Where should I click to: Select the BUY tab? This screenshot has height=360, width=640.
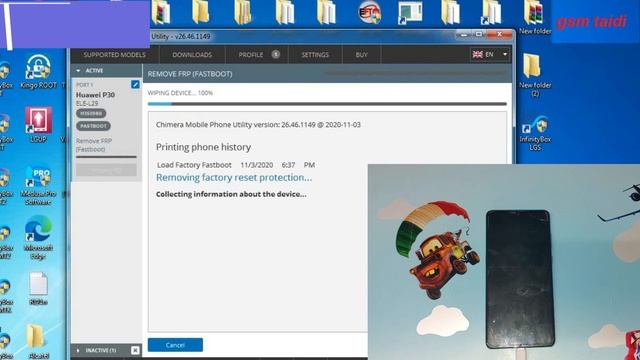[x=361, y=55]
